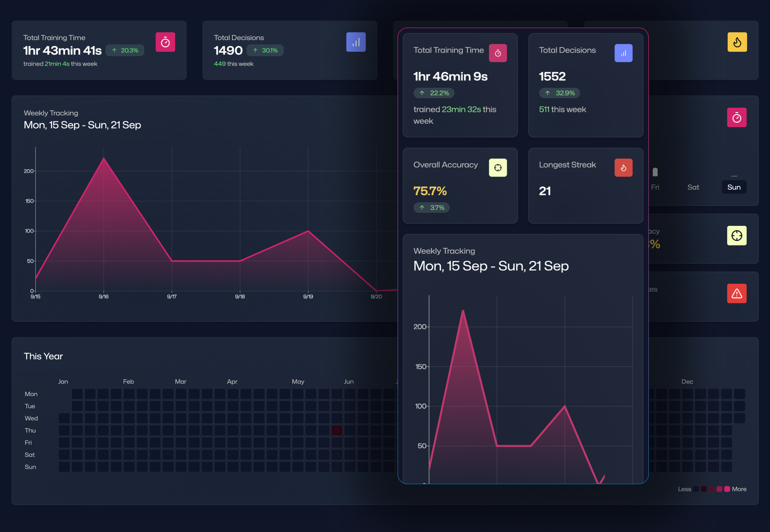Click the 32.9% increase badge in mobile view
770x532 pixels.
point(559,93)
